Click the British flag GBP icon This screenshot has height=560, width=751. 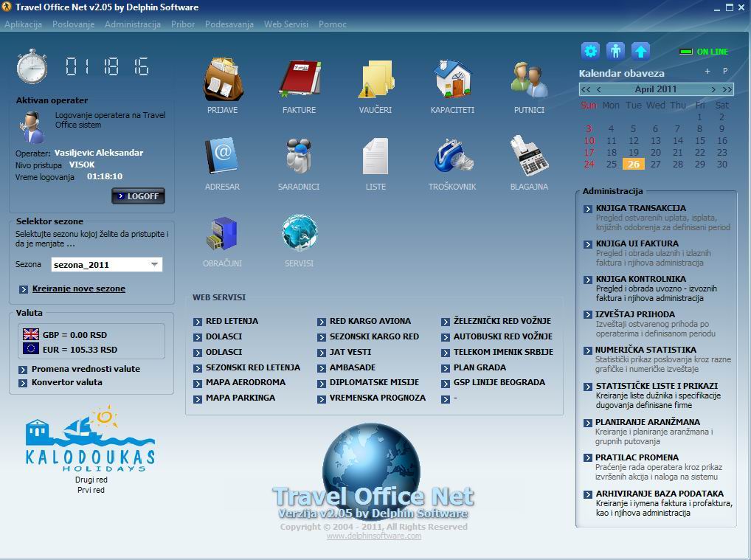(31, 334)
